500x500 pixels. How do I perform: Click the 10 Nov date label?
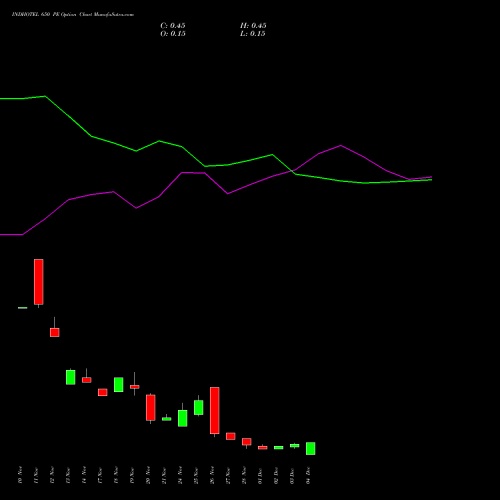20,475
